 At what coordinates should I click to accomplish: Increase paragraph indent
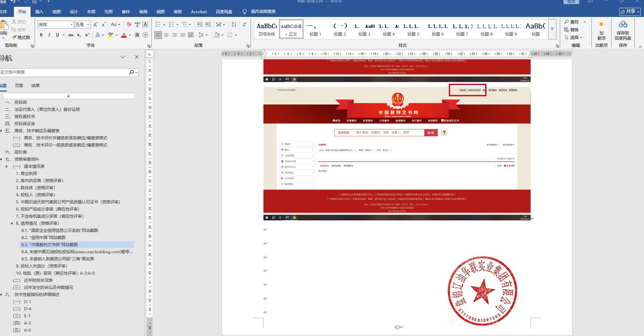click(208, 24)
